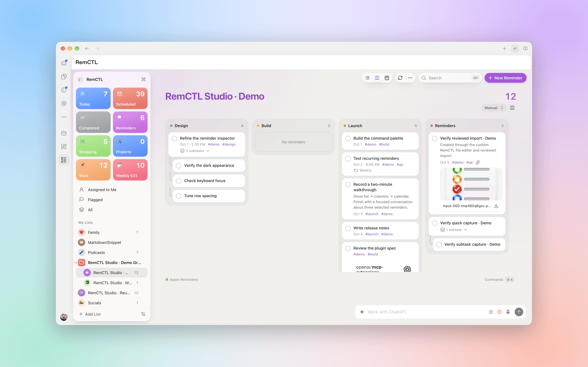The image size is (588, 367).
Task: Click the plus icon in ChatGPT bar
Action: tap(362, 312)
